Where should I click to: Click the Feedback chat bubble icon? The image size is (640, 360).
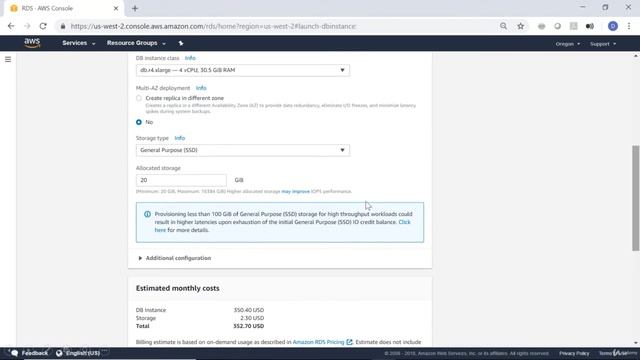pyautogui.click(x=14, y=353)
